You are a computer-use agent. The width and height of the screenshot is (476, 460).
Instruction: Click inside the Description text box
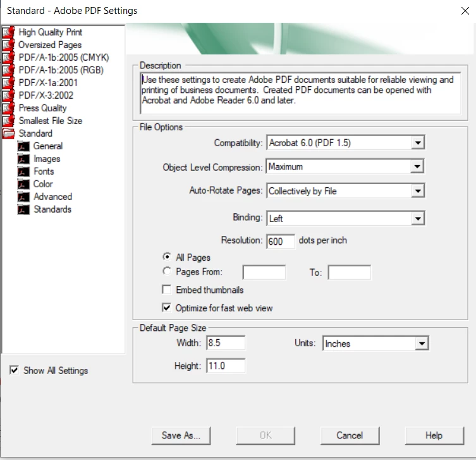pos(300,93)
